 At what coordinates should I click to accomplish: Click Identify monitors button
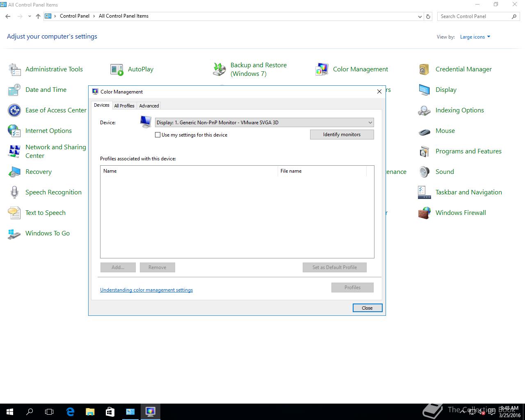(342, 135)
